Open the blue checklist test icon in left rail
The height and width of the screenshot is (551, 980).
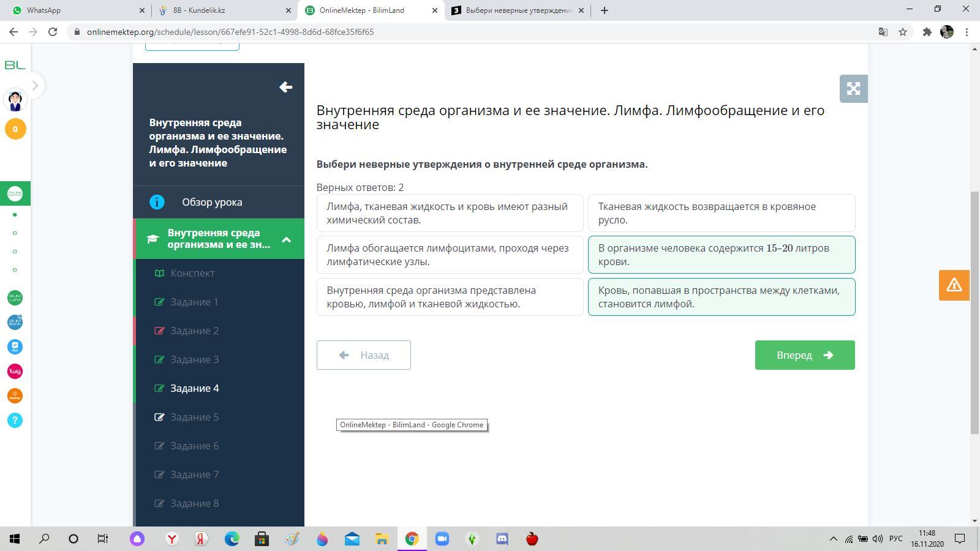click(15, 347)
